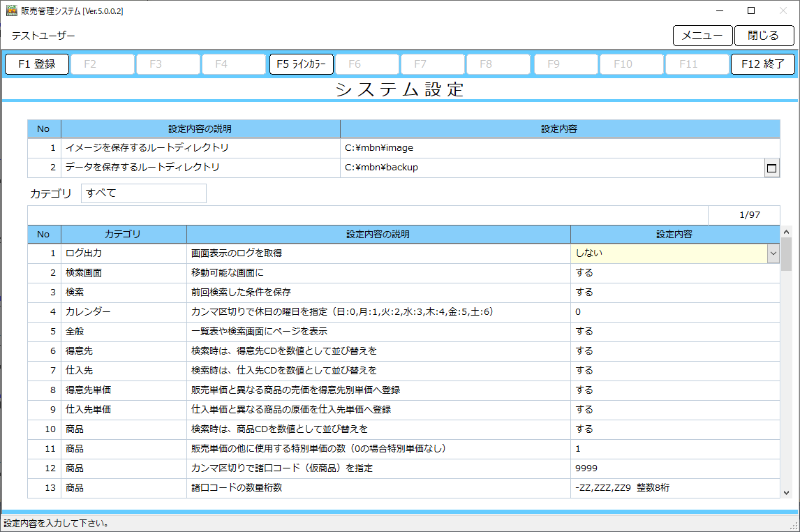Select row イメージを保存するルートディレクトリ
The image size is (800, 532).
click(200, 148)
